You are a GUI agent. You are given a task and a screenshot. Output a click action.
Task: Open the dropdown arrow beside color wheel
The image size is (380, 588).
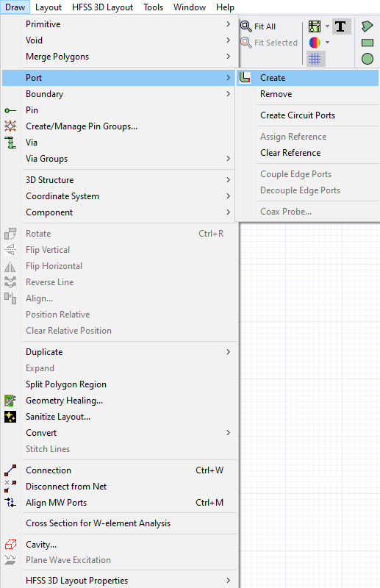point(328,43)
